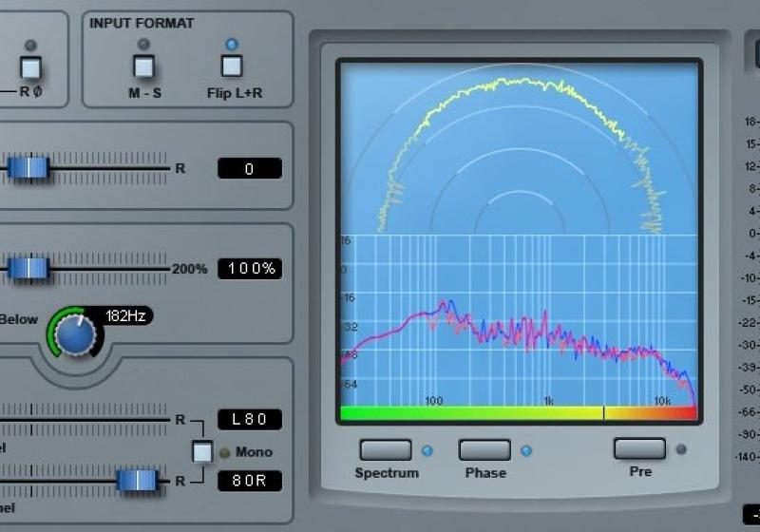Toggle the Flip L+R button
This screenshot has height=532, width=760.
(x=232, y=66)
